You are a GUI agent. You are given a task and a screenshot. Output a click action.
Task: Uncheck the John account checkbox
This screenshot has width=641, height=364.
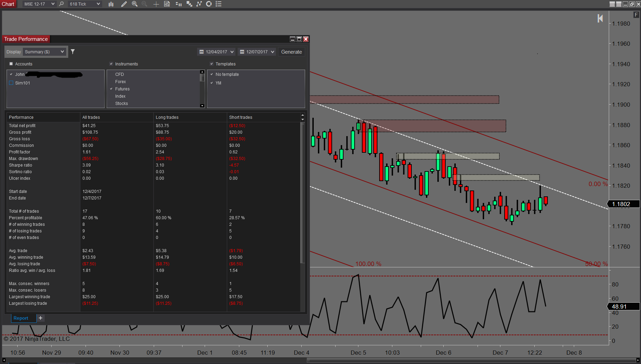(11, 74)
